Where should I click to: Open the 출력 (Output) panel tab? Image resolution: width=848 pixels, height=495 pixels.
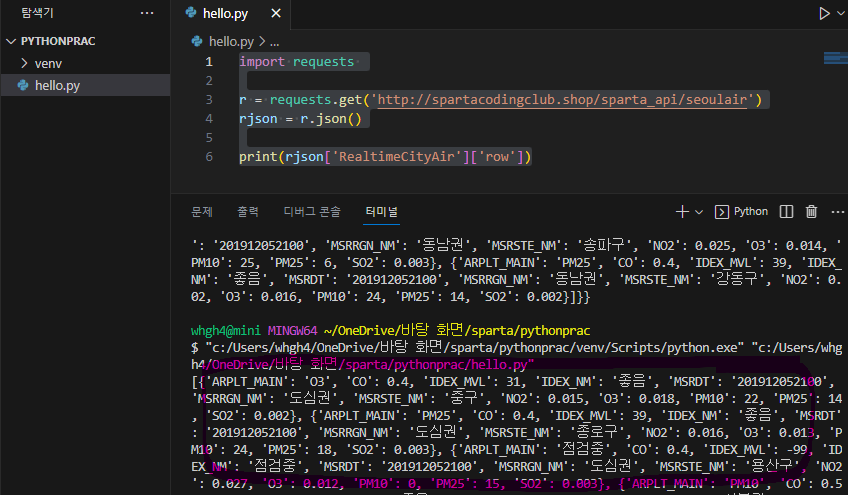click(248, 212)
